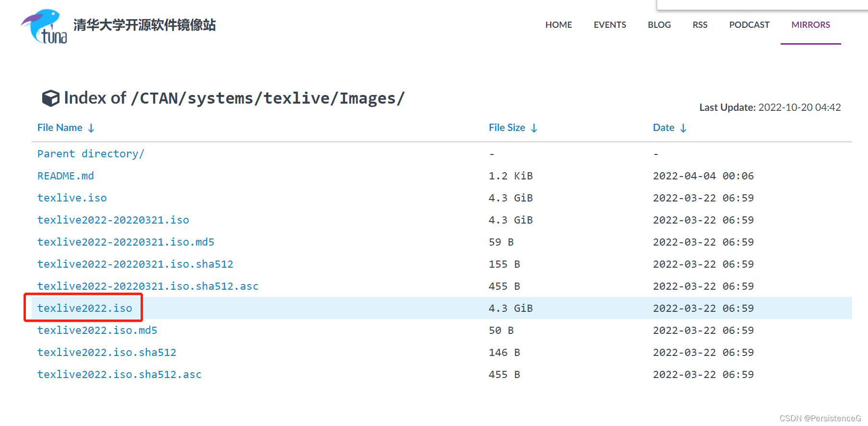Viewport: 868px width, 426px height.
Task: Open texlive2022.iso.sha512 link
Action: (x=107, y=353)
